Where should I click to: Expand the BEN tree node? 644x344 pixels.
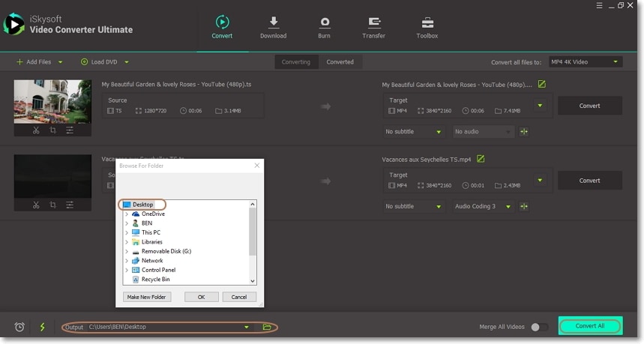click(x=127, y=223)
